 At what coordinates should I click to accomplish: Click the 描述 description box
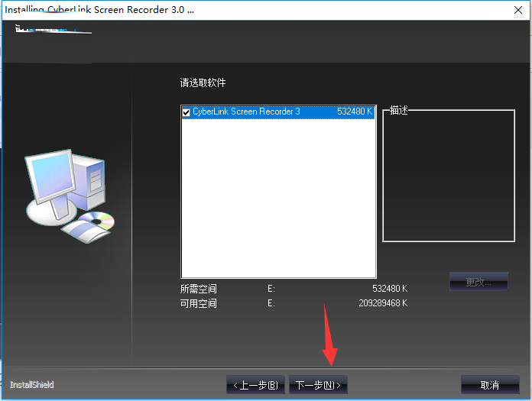(x=449, y=176)
